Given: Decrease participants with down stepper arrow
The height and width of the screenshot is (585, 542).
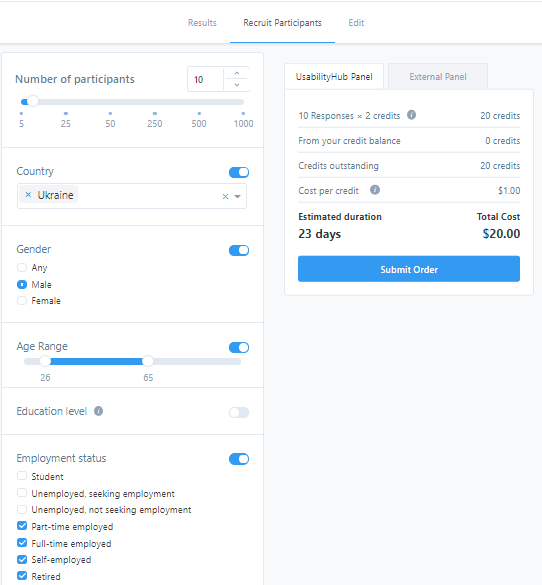Looking at the screenshot, I should (x=237, y=85).
